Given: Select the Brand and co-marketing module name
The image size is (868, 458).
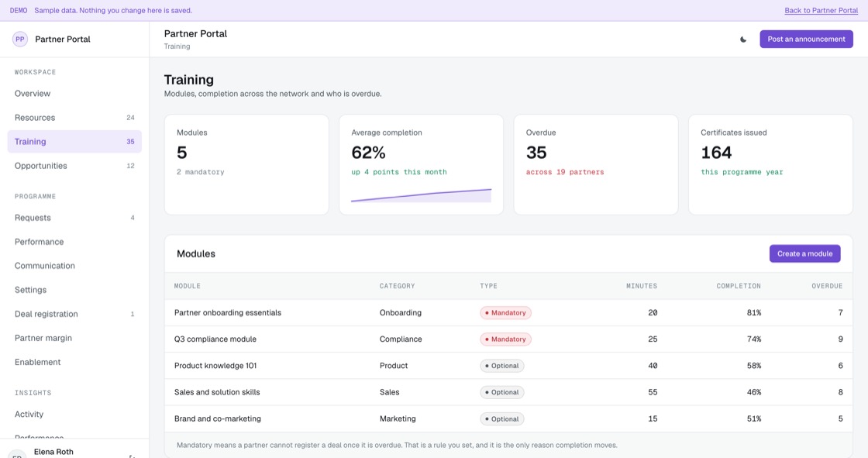Looking at the screenshot, I should point(218,418).
